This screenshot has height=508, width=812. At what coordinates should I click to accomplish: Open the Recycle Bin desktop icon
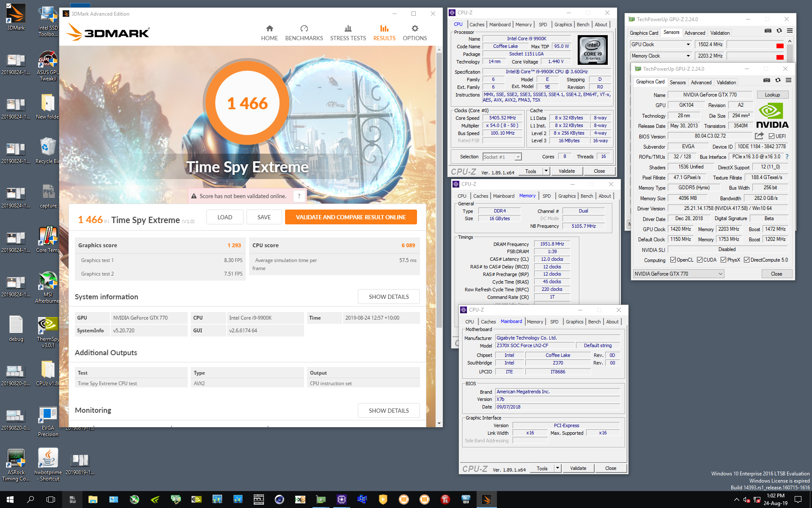47,150
